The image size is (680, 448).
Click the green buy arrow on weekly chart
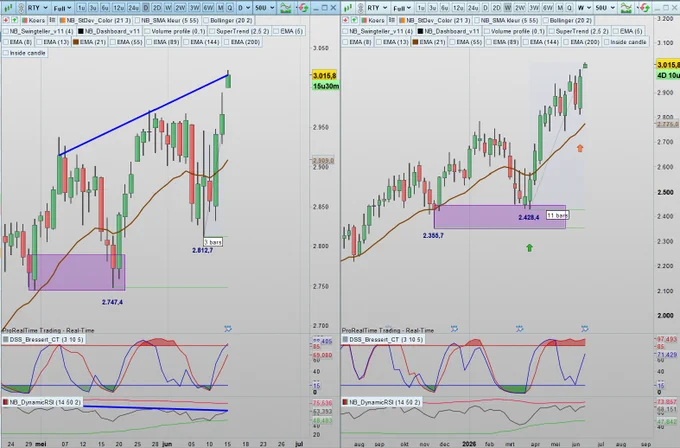(x=529, y=248)
